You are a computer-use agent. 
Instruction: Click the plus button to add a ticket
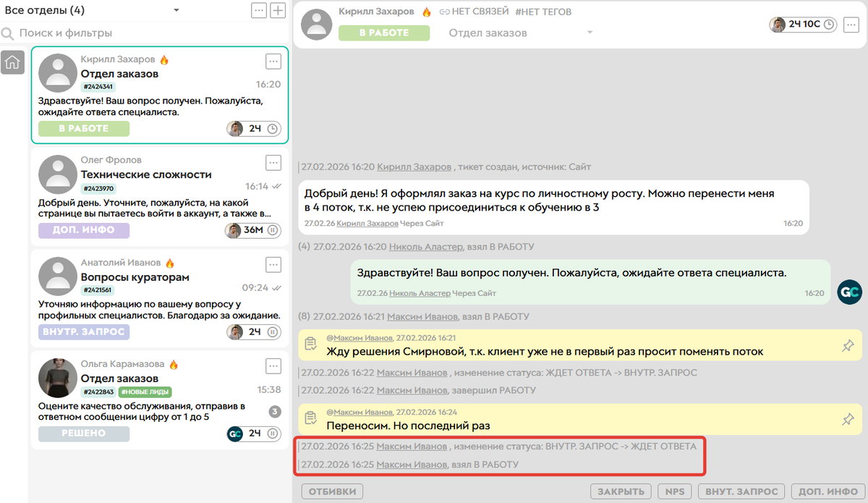(x=278, y=10)
